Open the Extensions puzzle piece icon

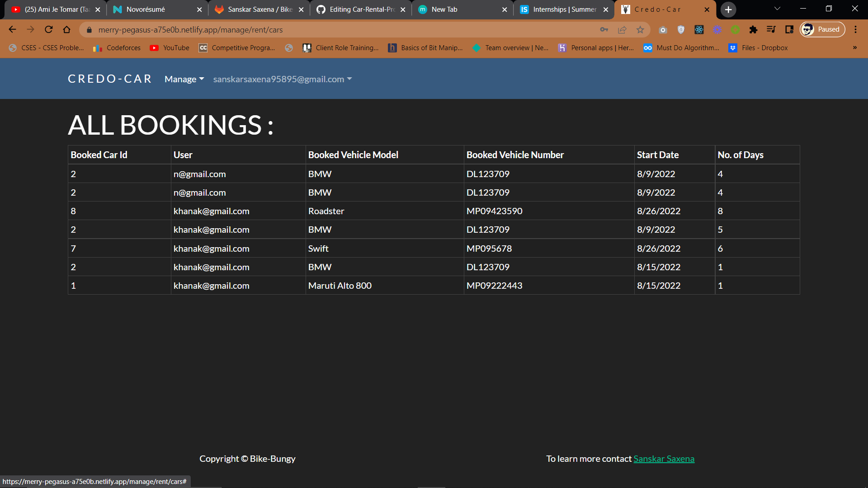pos(753,29)
